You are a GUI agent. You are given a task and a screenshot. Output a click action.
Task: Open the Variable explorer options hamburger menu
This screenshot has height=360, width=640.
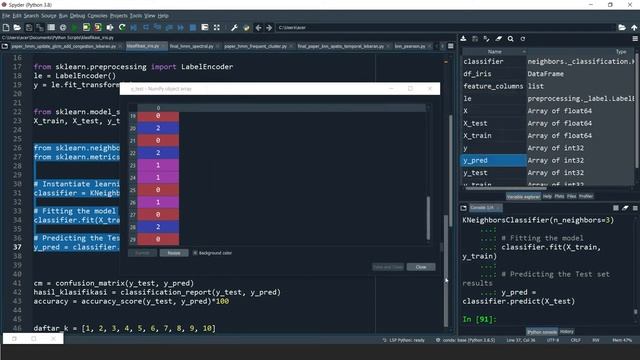pyautogui.click(x=635, y=39)
